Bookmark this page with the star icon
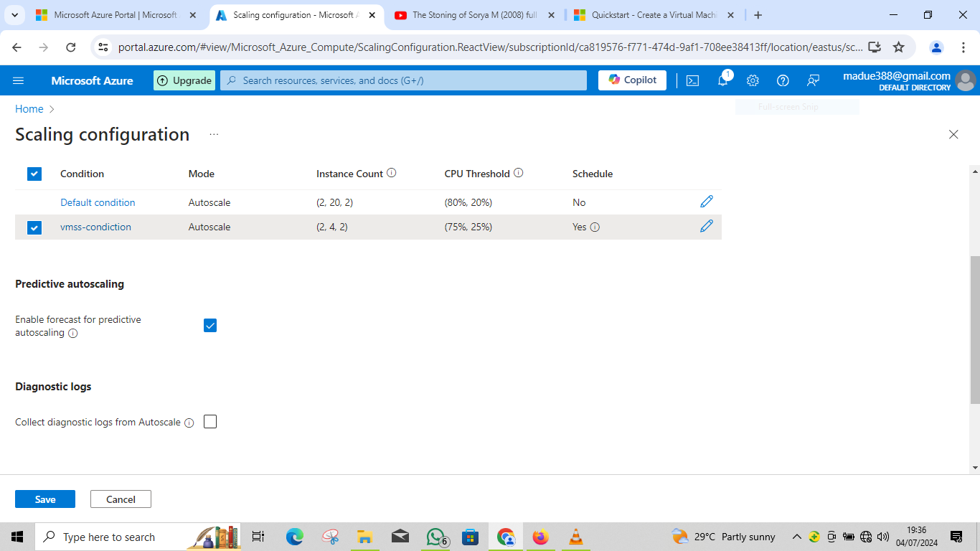 898,47
